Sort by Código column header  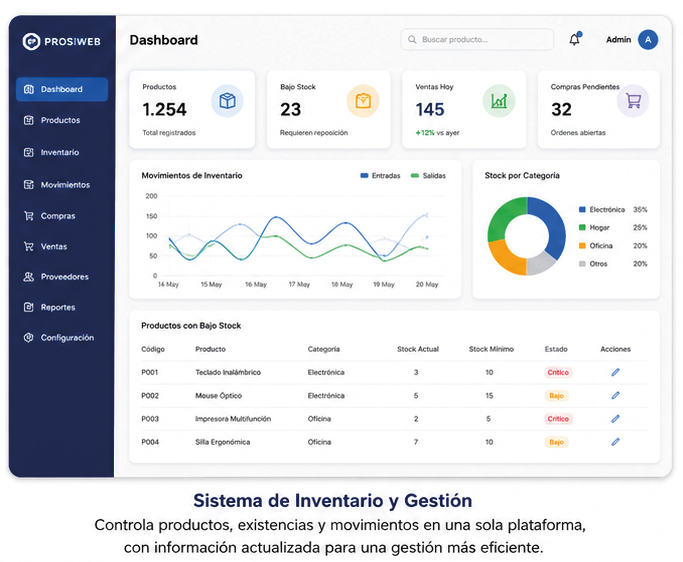coord(153,349)
